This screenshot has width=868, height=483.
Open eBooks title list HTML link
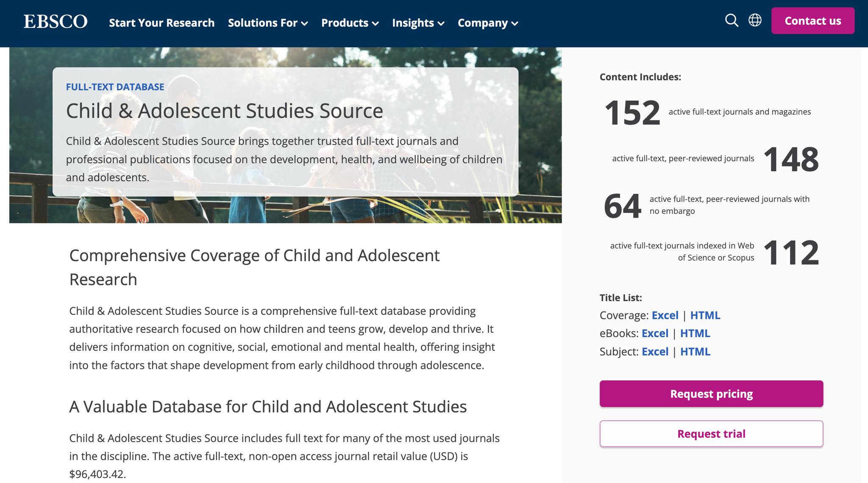click(x=695, y=333)
